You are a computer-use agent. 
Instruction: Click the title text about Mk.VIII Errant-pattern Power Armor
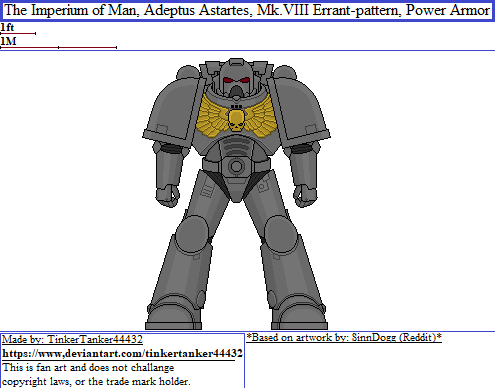coord(247,10)
